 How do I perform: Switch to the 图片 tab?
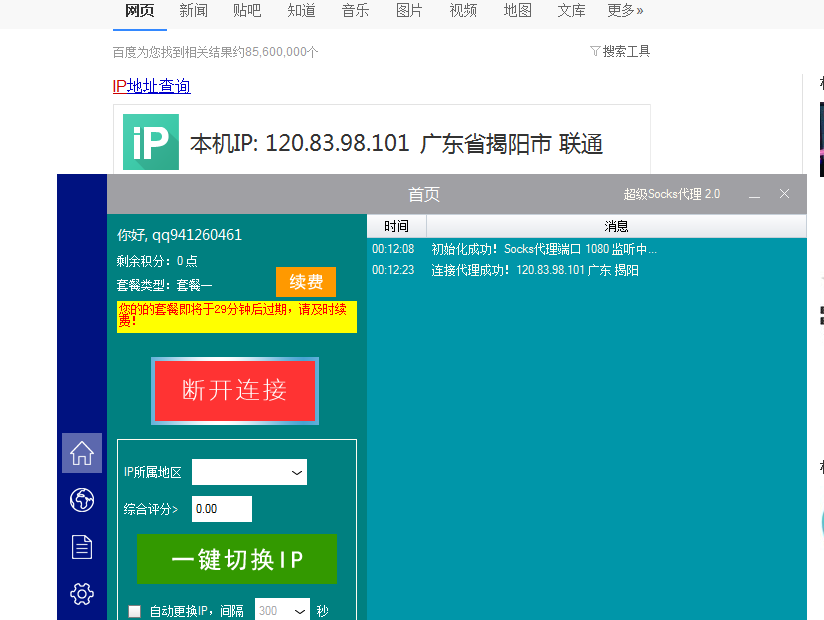[x=409, y=11]
